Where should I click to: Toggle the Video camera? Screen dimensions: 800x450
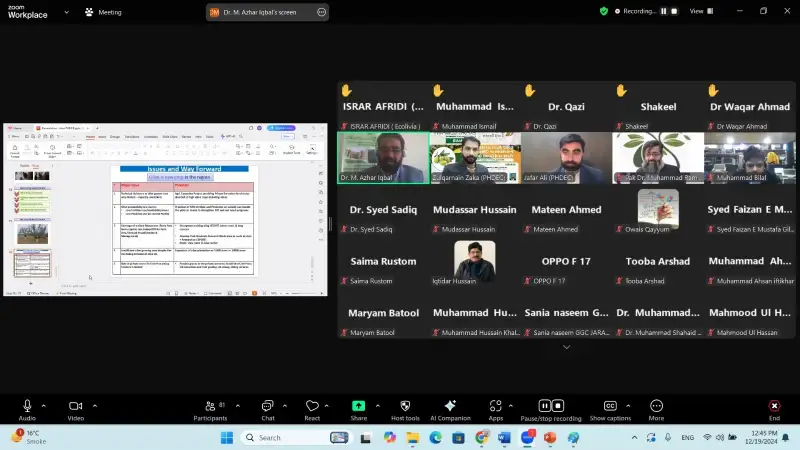[76, 410]
